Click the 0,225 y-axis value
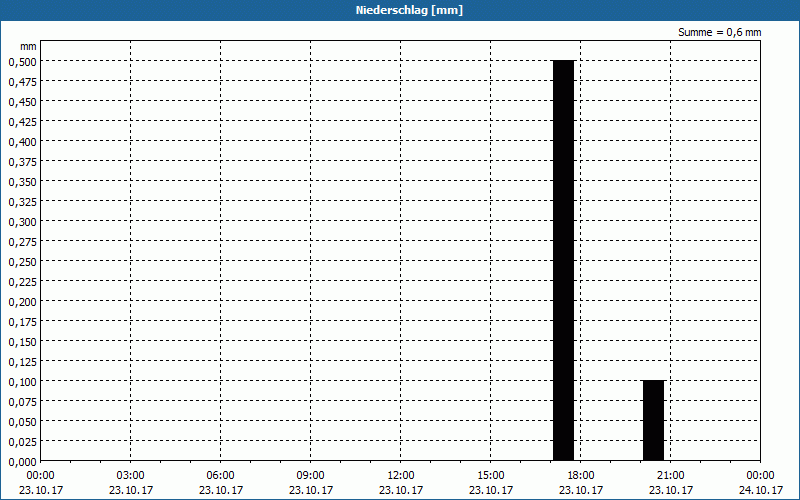Image resolution: width=800 pixels, height=500 pixels. click(22, 282)
